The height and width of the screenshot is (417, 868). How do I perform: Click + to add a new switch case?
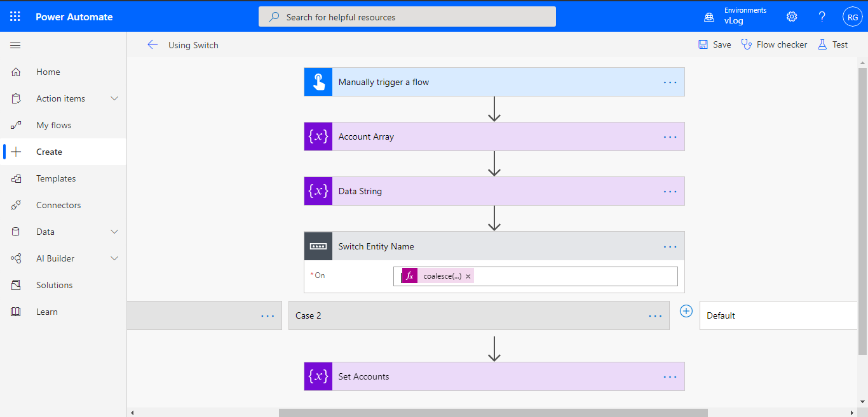[x=686, y=311]
